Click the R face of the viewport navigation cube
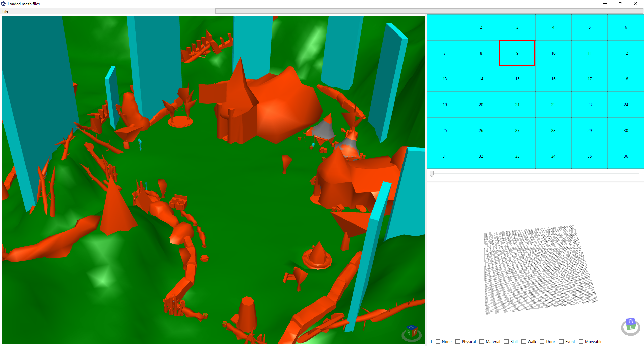The image size is (644, 346). click(x=409, y=333)
